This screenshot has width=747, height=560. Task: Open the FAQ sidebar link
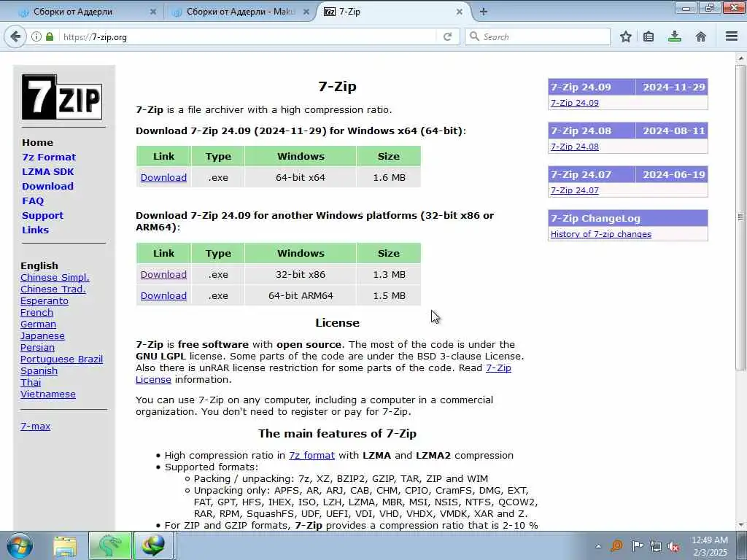click(x=33, y=201)
